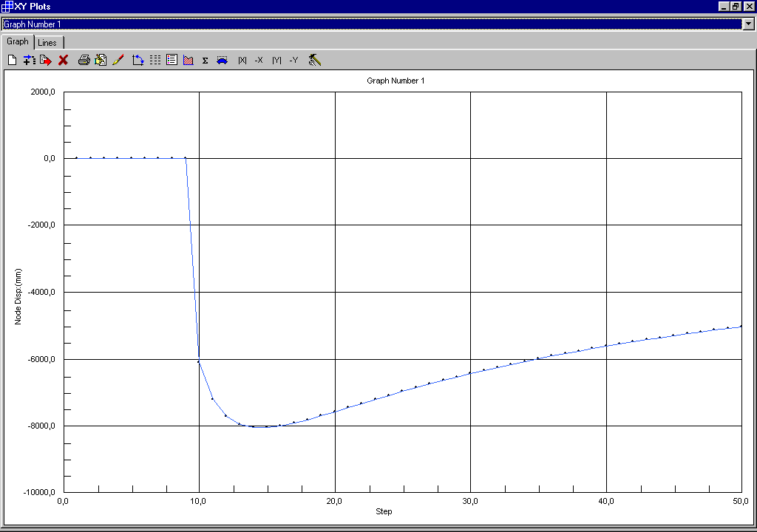Screen dimensions: 757x532
Task: Click the XY Plots grid icon in title bar
Action: (7, 6)
